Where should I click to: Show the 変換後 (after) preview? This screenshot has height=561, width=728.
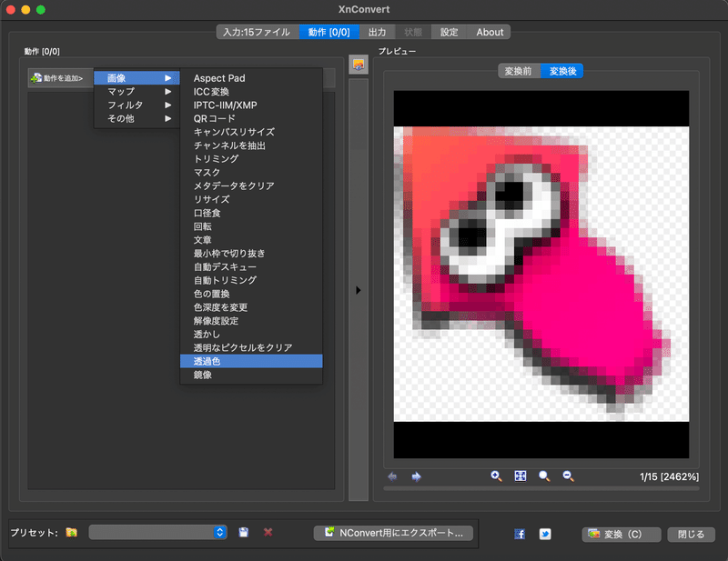pos(562,71)
